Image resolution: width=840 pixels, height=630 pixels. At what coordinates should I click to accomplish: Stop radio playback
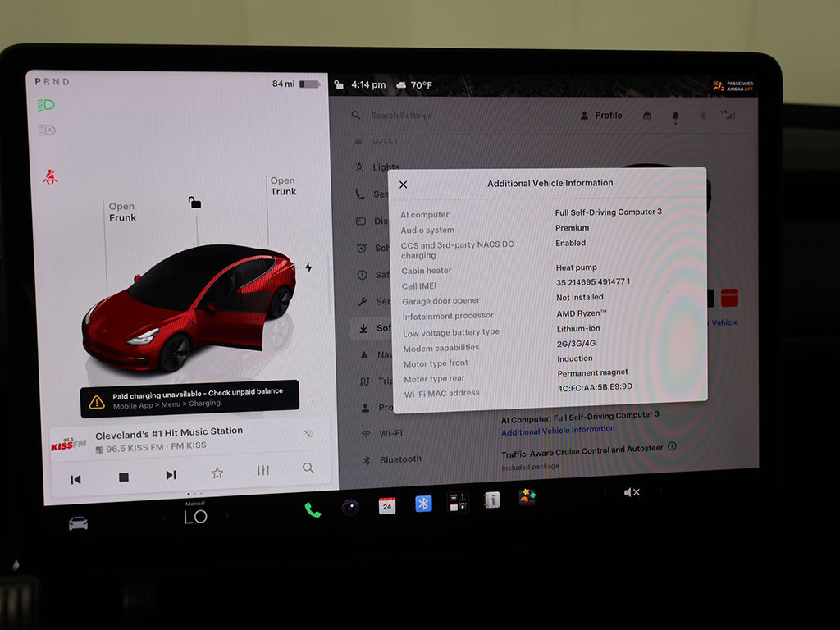point(123,477)
